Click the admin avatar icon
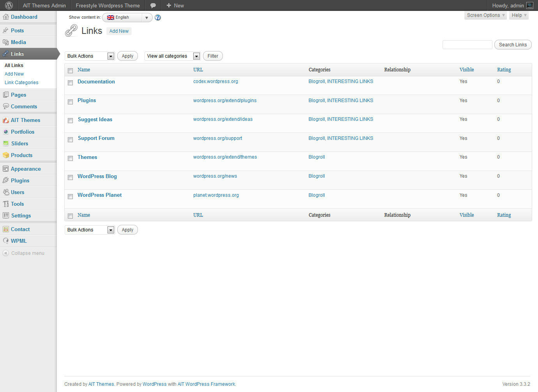The height and width of the screenshot is (392, 538). click(530, 5)
